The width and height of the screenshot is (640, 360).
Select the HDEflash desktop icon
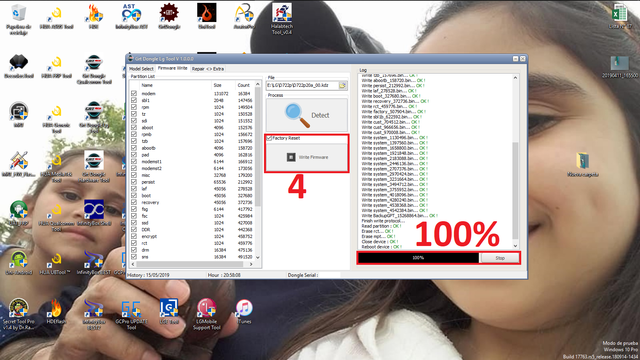(56, 311)
